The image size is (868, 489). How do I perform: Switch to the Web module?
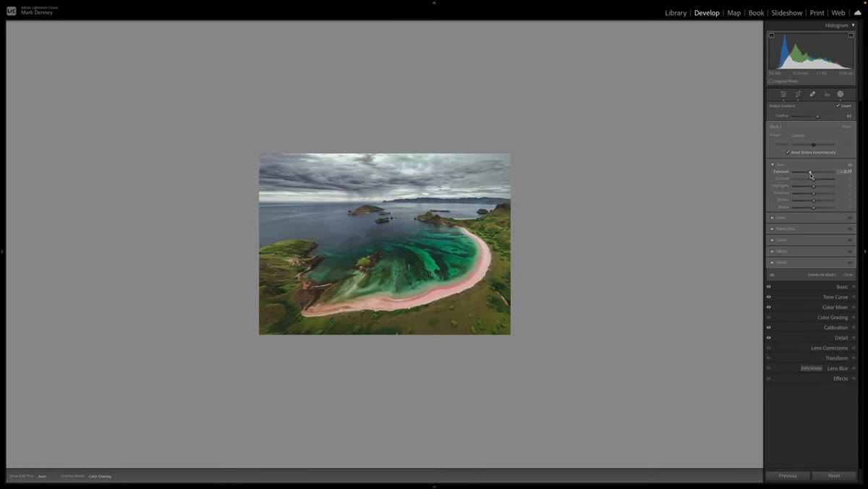838,13
